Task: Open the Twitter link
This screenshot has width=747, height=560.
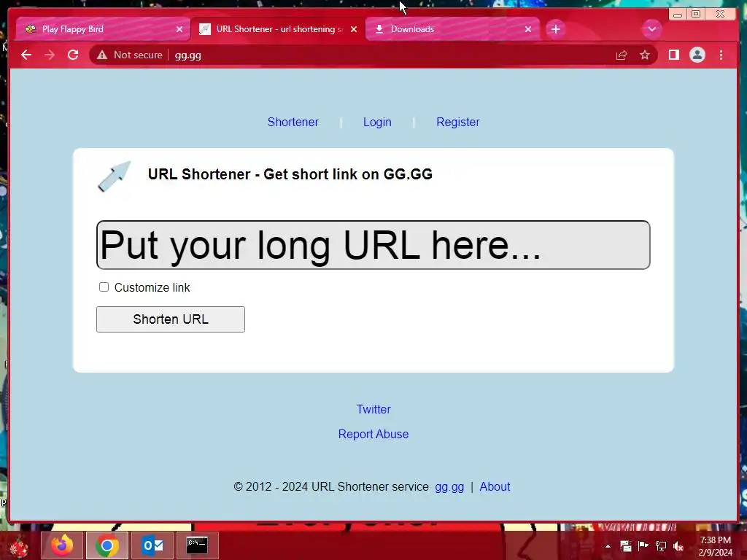Action: (373, 409)
